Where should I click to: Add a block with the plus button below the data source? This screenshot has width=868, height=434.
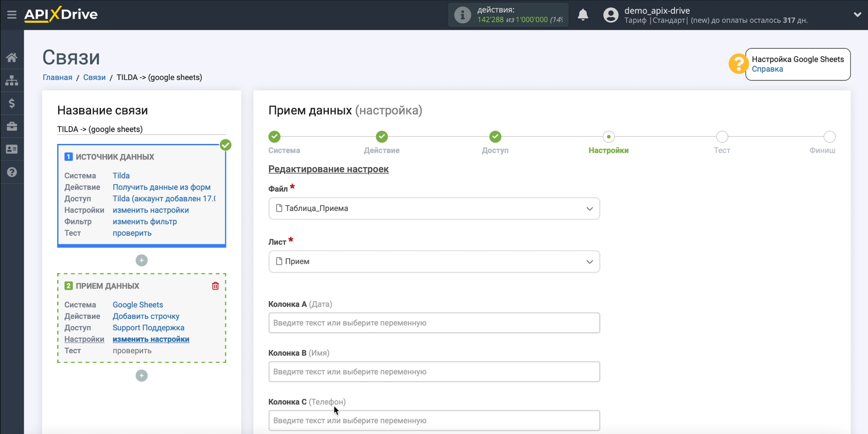point(142,260)
